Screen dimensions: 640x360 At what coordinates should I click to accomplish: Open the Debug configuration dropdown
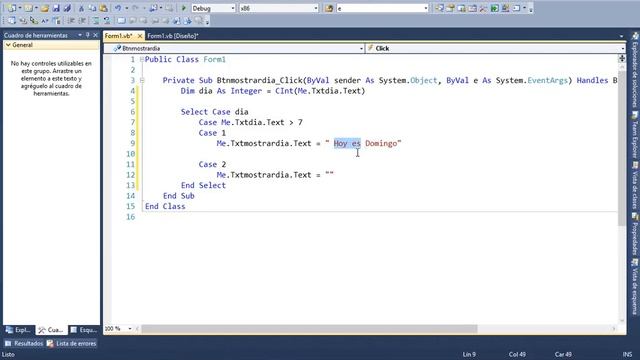pyautogui.click(x=233, y=8)
